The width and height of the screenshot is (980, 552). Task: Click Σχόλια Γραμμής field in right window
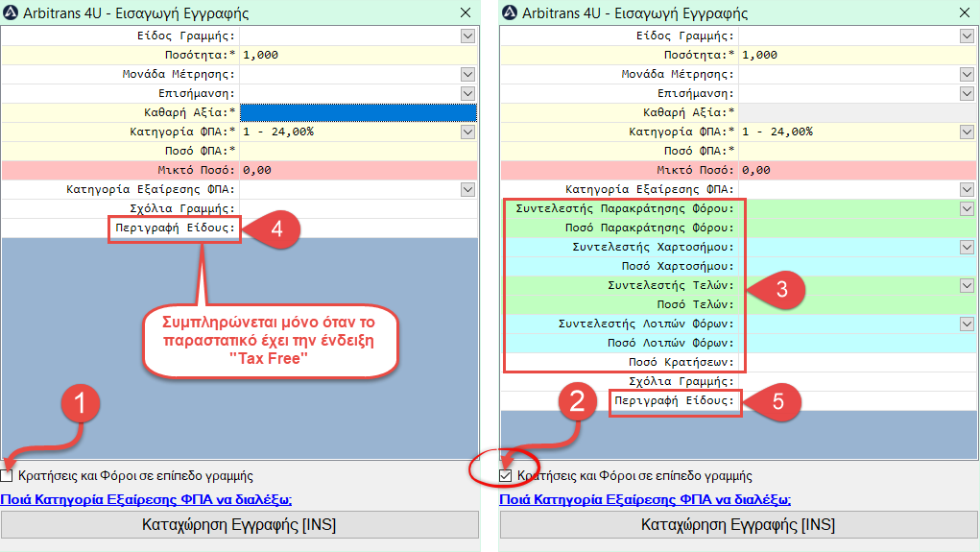(x=857, y=381)
